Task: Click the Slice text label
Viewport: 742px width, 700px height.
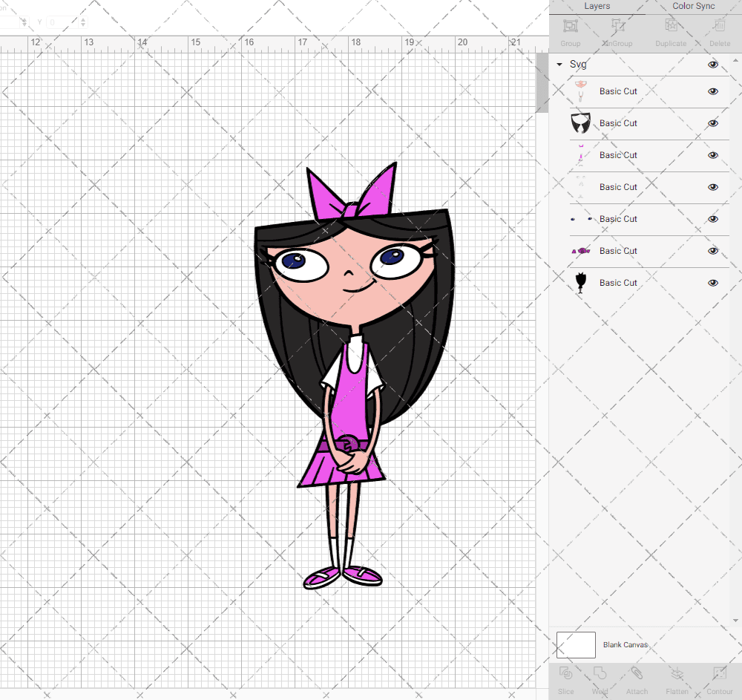Action: [x=565, y=692]
